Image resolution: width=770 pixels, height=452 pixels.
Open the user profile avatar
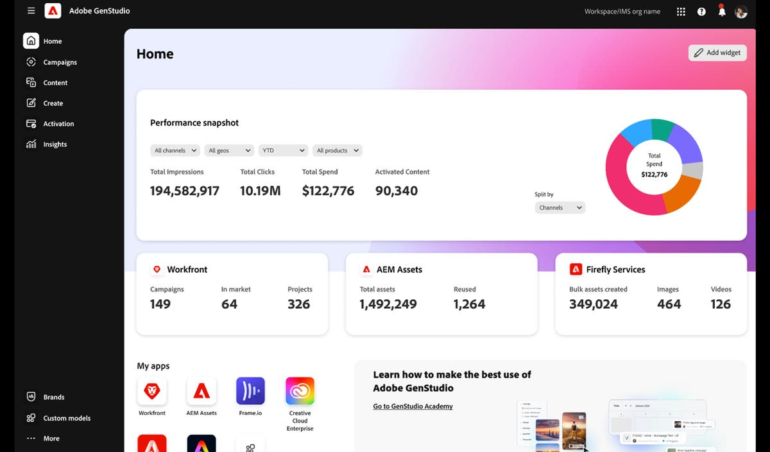click(741, 11)
